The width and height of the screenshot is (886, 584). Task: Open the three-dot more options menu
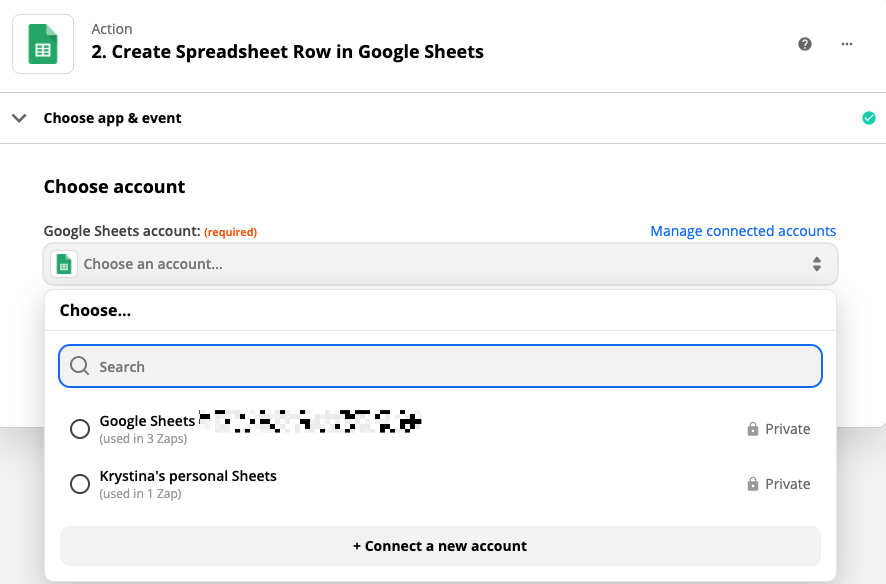pyautogui.click(x=847, y=44)
